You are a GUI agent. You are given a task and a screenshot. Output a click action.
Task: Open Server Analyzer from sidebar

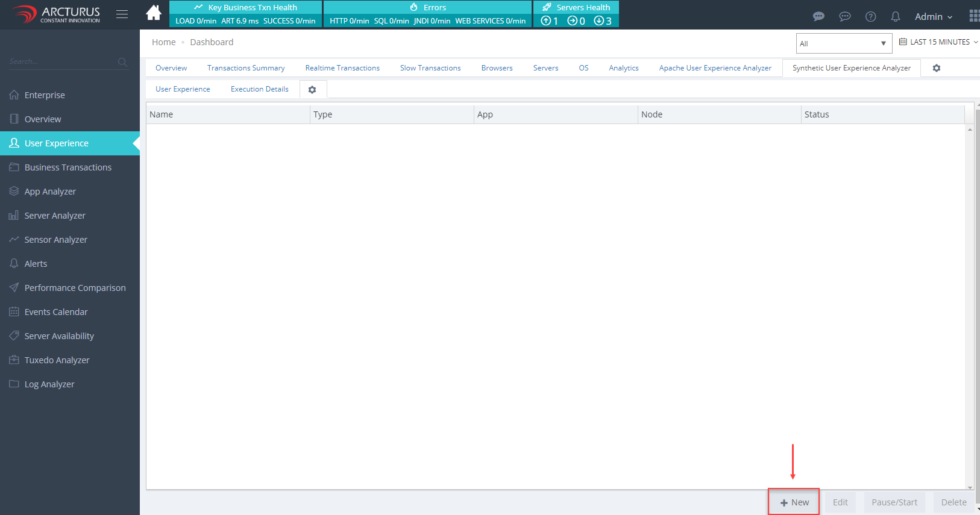pyautogui.click(x=55, y=216)
